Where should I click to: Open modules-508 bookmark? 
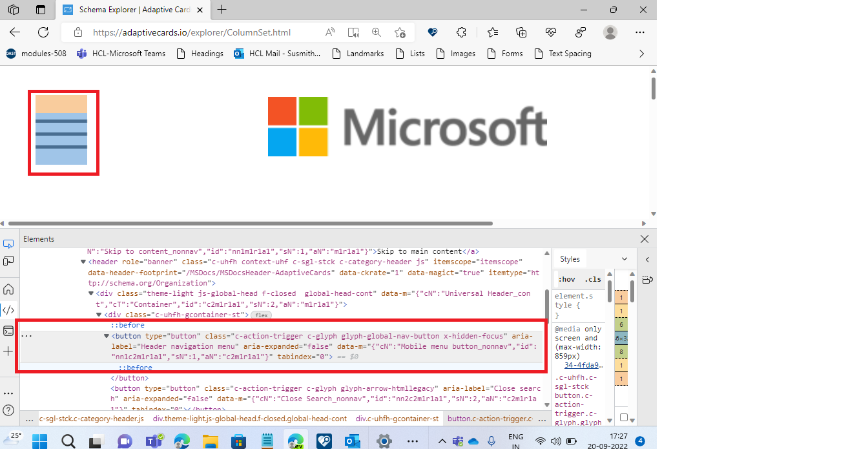[x=36, y=54]
